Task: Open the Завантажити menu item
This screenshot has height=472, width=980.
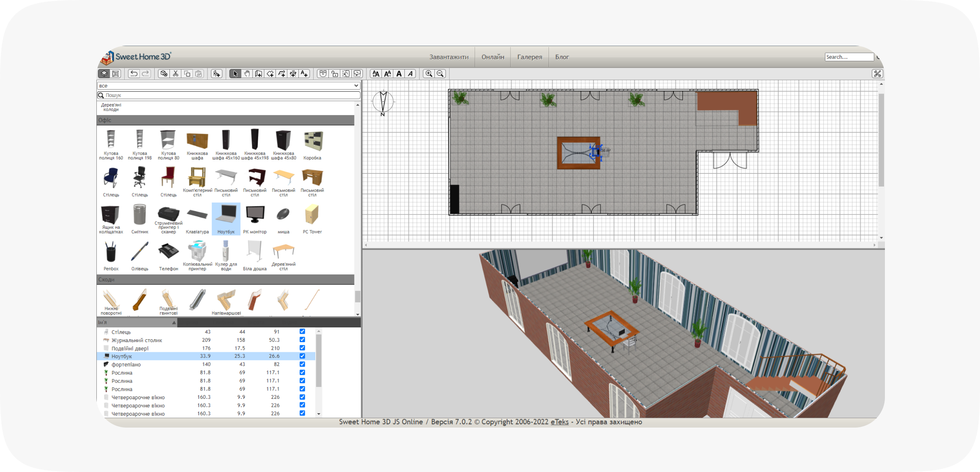Action: point(449,57)
